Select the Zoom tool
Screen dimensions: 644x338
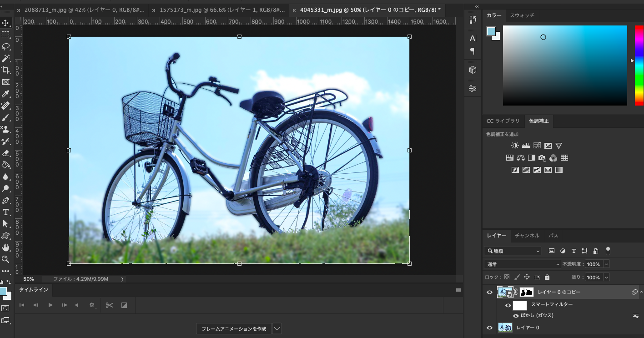coord(5,259)
